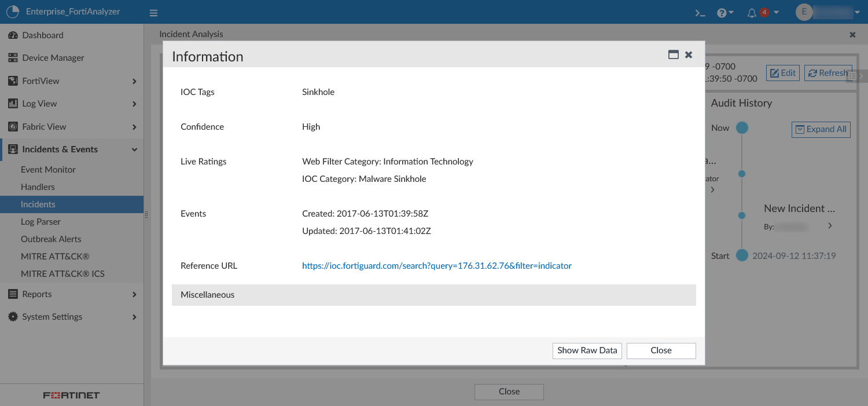Image resolution: width=868 pixels, height=406 pixels.
Task: Click Web Filter Category text
Action: (388, 162)
